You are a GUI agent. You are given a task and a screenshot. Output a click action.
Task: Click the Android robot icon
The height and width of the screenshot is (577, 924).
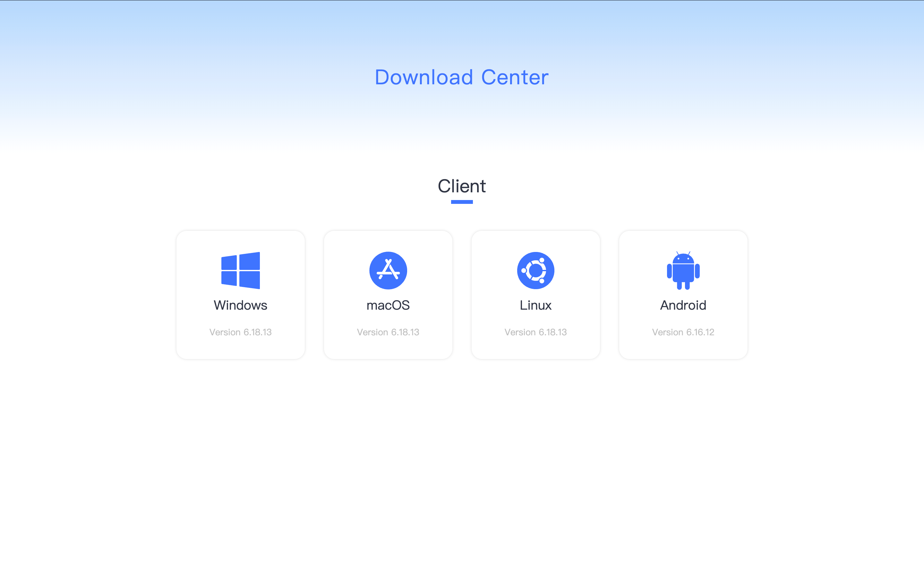point(683,270)
